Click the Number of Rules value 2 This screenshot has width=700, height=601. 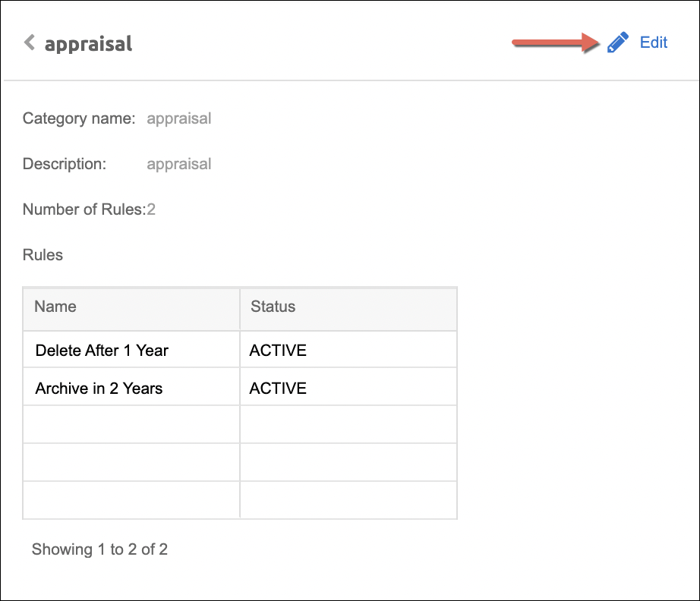click(x=151, y=209)
